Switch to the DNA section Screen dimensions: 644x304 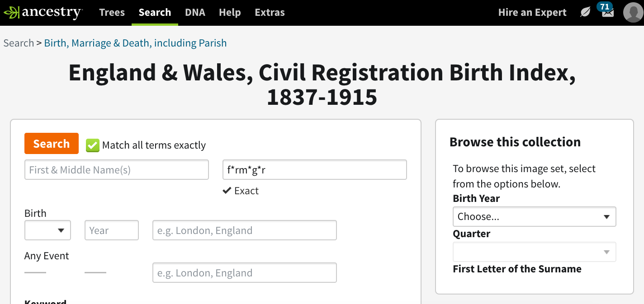[195, 12]
